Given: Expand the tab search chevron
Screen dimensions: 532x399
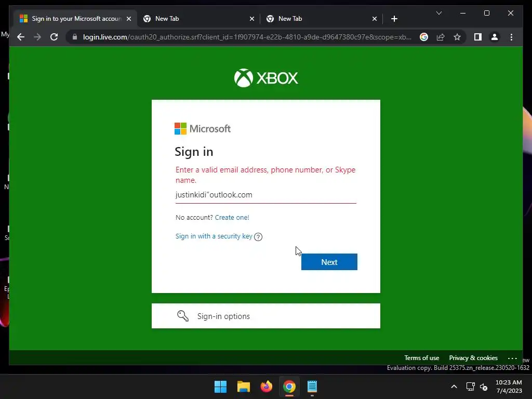Looking at the screenshot, I should (x=438, y=13).
